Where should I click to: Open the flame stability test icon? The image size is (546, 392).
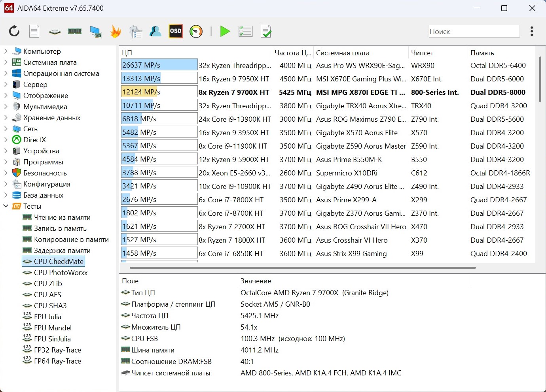click(116, 31)
